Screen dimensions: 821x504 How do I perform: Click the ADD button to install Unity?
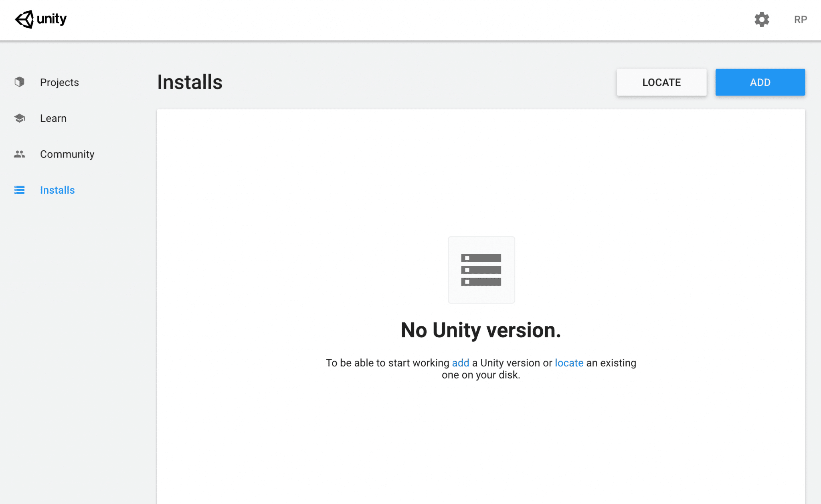(760, 82)
